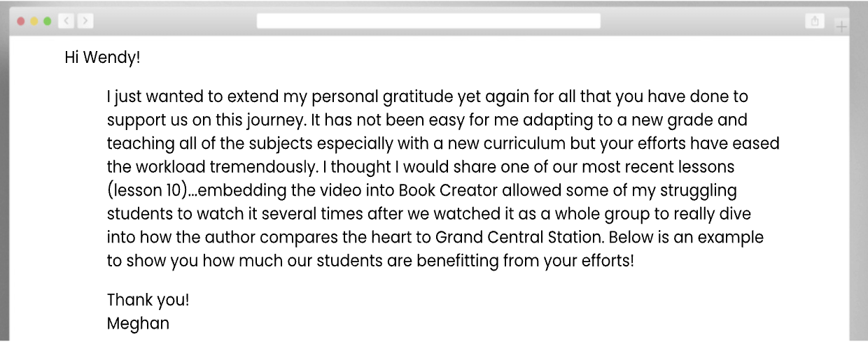868x351 pixels.
Task: Click the "Hi Wendy!" greeting line
Action: tap(102, 58)
